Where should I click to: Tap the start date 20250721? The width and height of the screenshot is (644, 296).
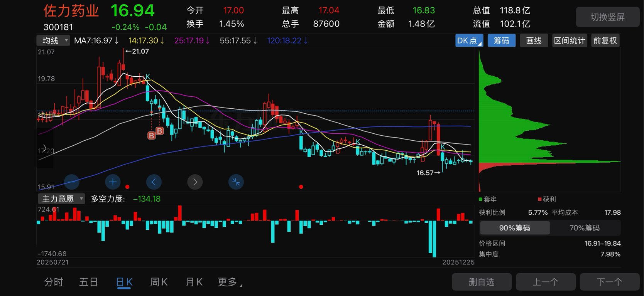[52, 262]
